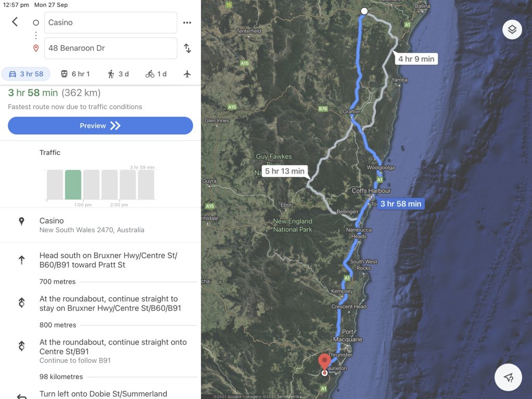The height and width of the screenshot is (399, 532).
Task: Edit the Casino starting point field
Action: coord(111,23)
